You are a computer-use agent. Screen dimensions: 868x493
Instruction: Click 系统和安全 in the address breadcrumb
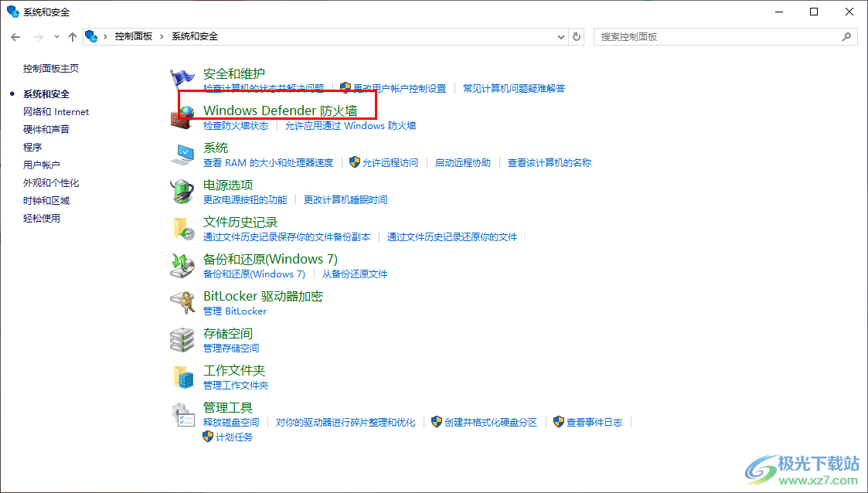click(x=195, y=36)
